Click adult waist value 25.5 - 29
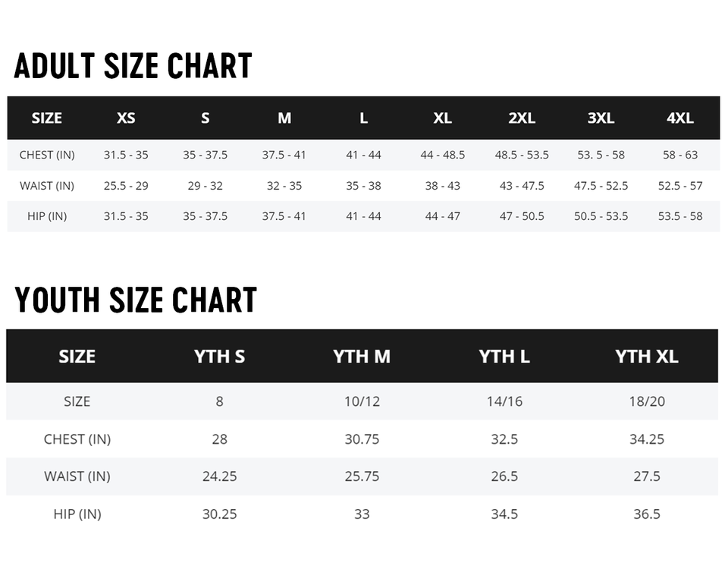The width and height of the screenshot is (728, 572). click(x=126, y=186)
